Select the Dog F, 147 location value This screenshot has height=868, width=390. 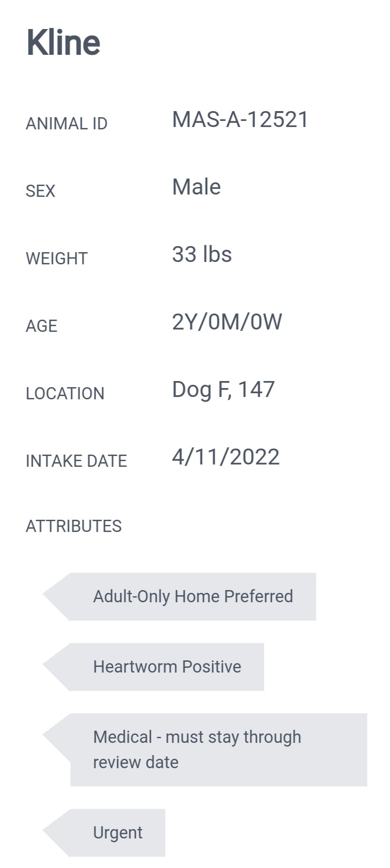click(x=224, y=390)
